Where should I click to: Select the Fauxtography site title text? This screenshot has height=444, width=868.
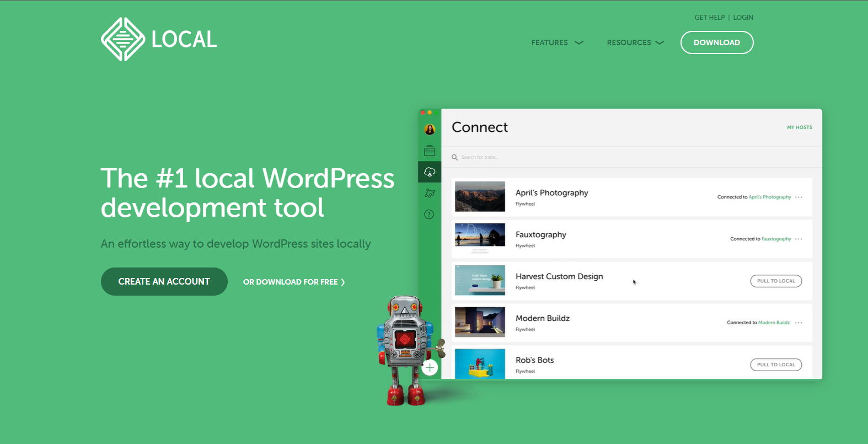click(541, 234)
